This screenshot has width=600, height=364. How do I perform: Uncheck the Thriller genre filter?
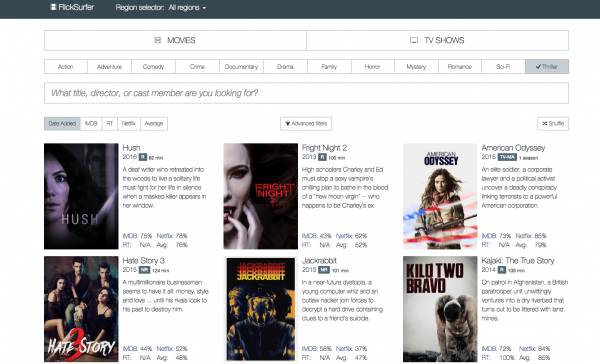point(547,67)
